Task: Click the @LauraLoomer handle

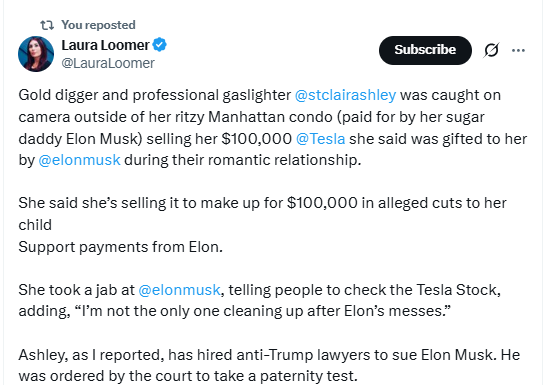Action: (x=108, y=63)
